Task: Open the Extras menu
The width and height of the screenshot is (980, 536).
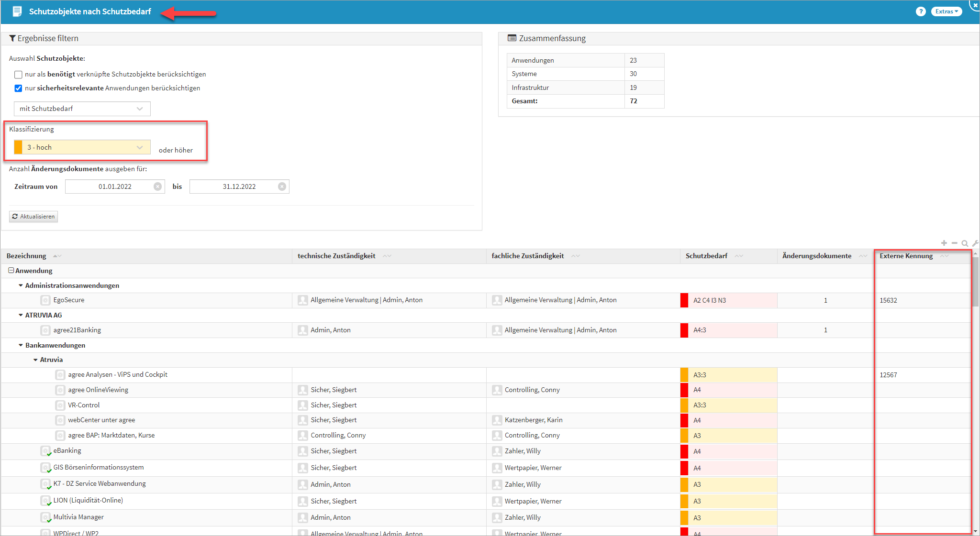Action: (946, 11)
